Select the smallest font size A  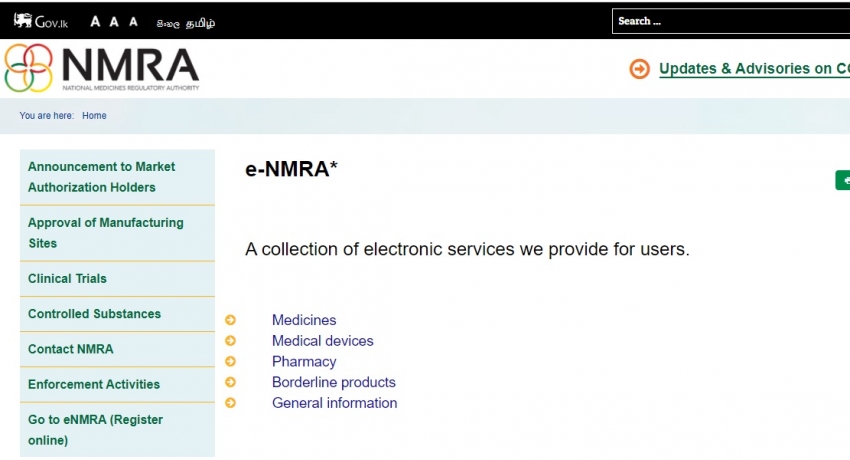click(133, 22)
